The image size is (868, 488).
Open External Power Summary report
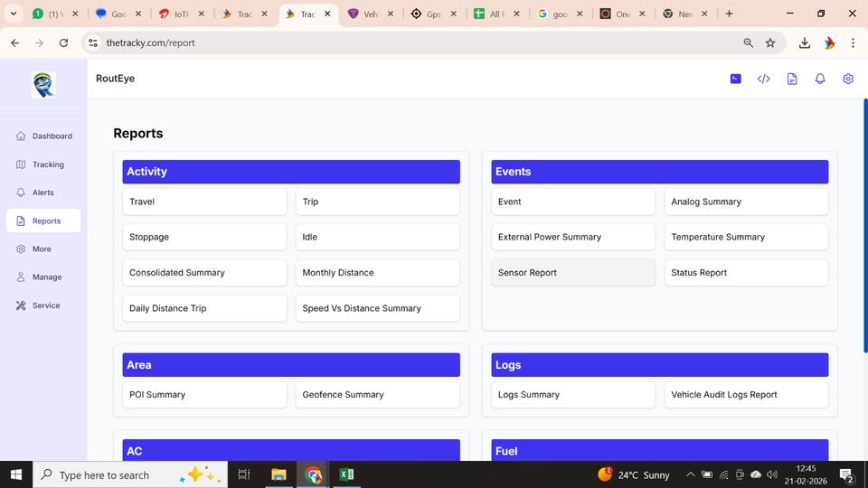tap(573, 237)
